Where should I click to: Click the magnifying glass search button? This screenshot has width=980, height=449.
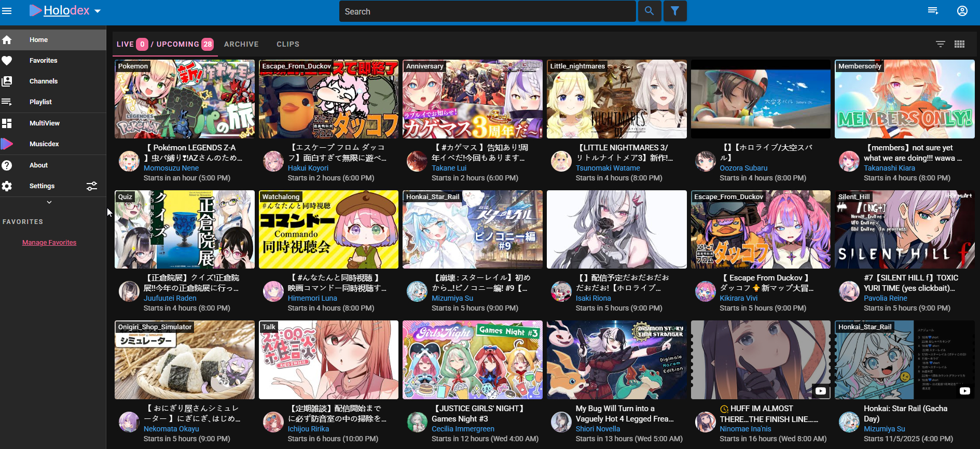[649, 11]
